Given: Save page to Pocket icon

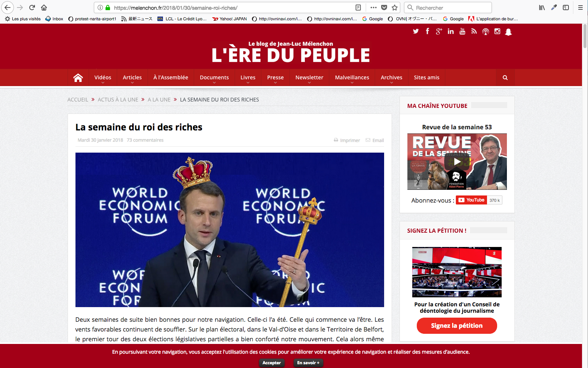Looking at the screenshot, I should click(384, 8).
